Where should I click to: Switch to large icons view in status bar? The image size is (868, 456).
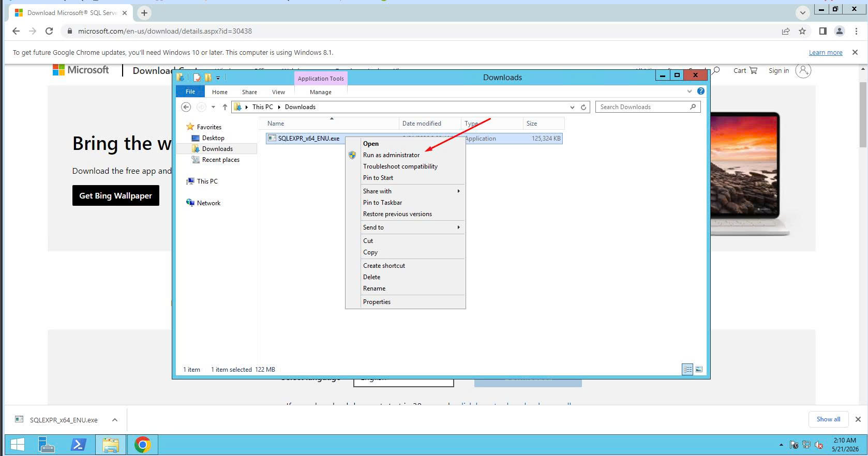699,369
